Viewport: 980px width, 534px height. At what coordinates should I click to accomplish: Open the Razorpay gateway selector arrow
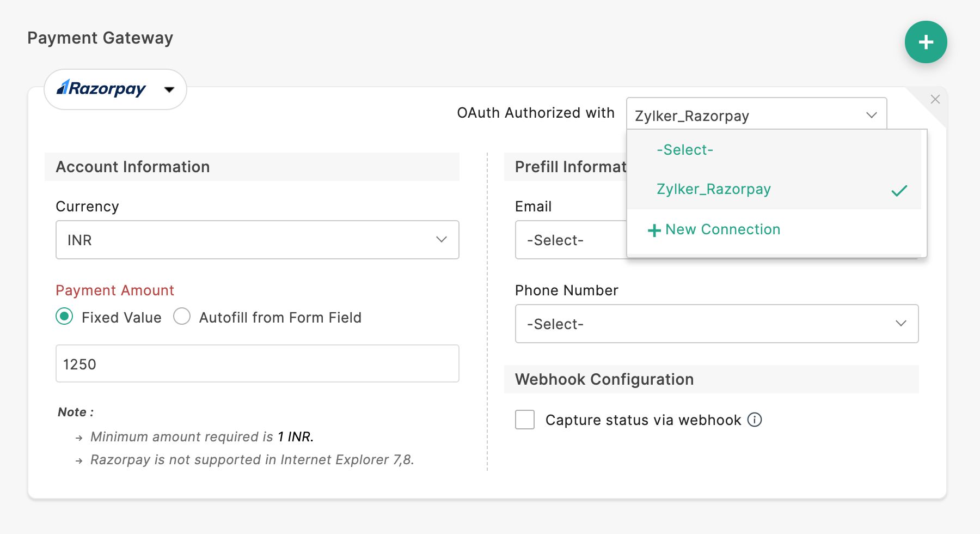coord(169,89)
